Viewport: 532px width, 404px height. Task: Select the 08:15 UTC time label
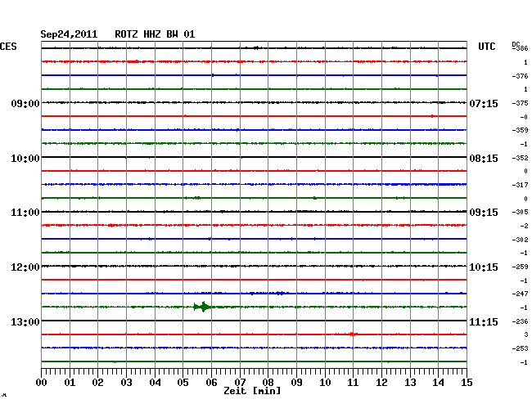[x=484, y=159]
